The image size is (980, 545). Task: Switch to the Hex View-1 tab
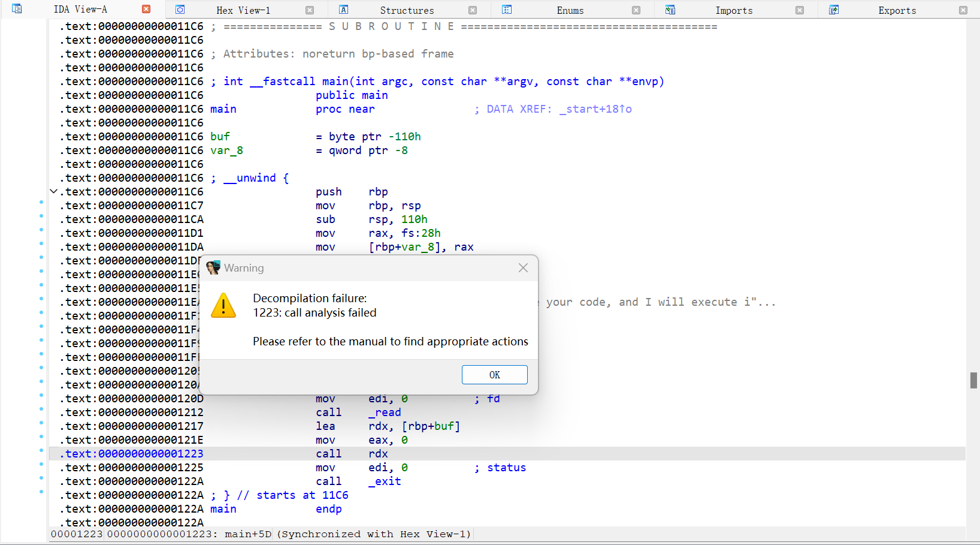pyautogui.click(x=243, y=10)
